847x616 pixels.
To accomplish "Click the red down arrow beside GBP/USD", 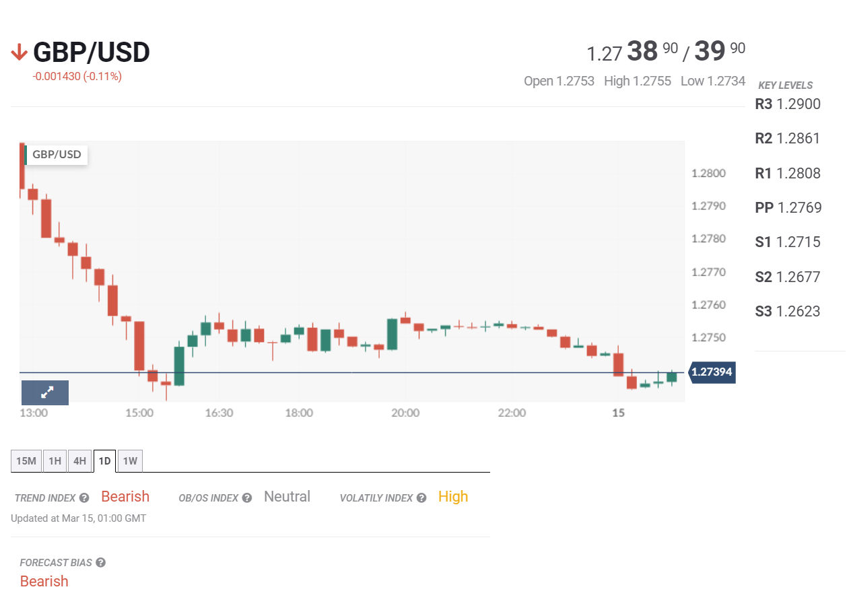I will (19, 53).
